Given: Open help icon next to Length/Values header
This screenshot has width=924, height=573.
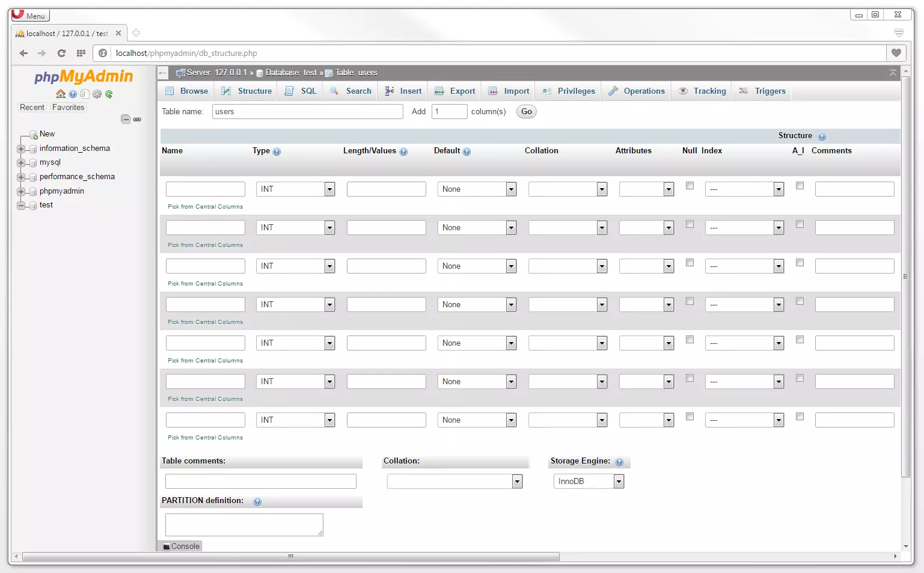Looking at the screenshot, I should pos(403,152).
